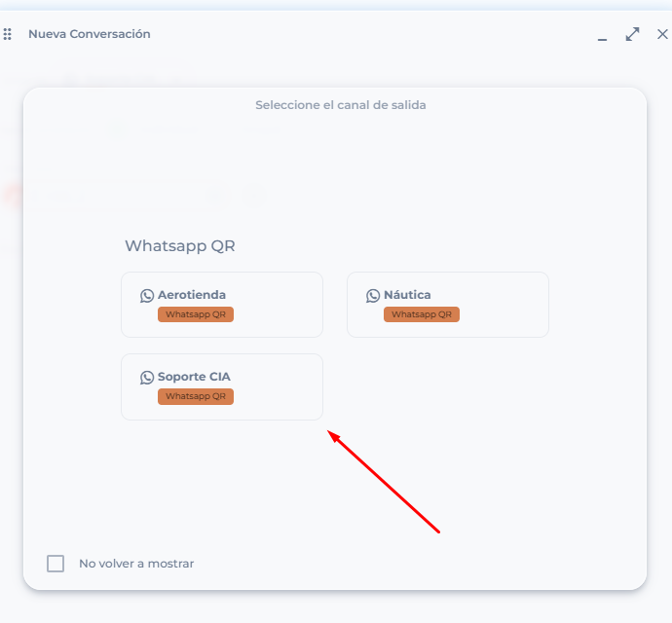The height and width of the screenshot is (623, 672).
Task: Click the orange Whatsapp QR badge under Aerotienda
Action: [196, 314]
